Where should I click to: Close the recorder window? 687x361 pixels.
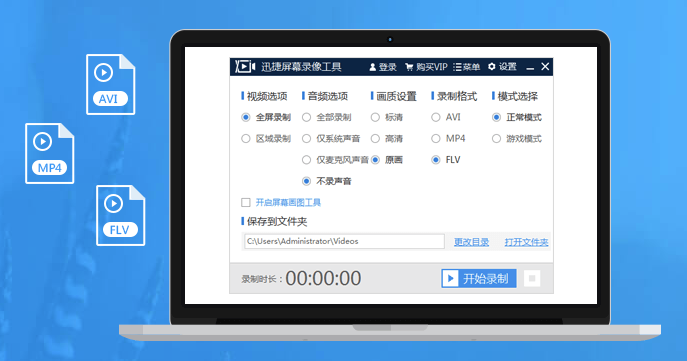[545, 67]
